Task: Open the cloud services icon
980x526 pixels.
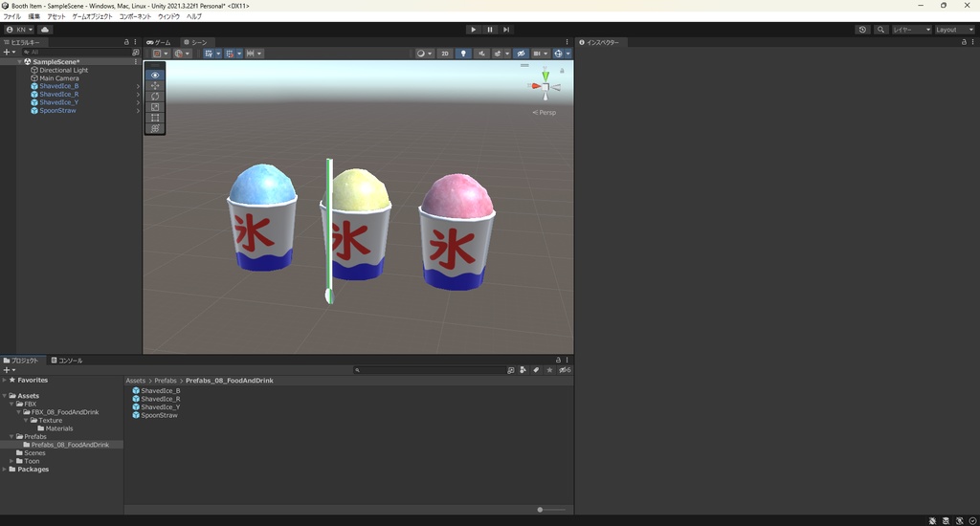Action: click(45, 30)
